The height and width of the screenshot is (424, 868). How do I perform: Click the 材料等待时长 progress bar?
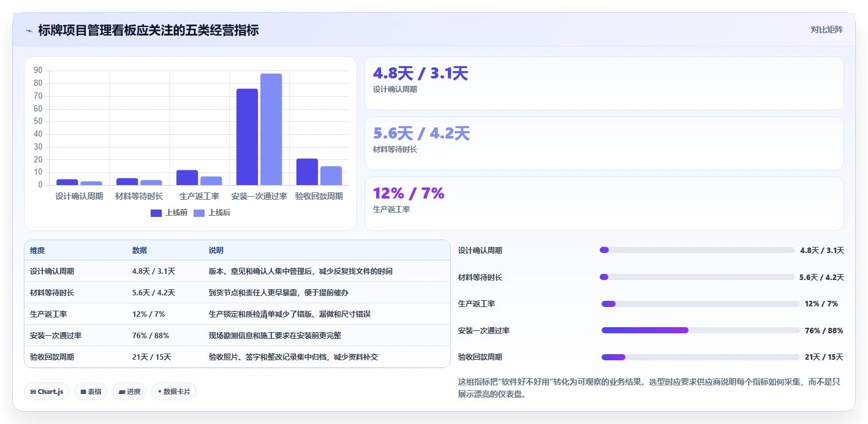[x=697, y=277]
